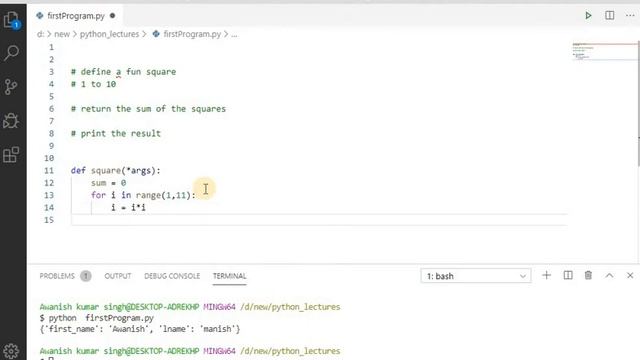The height and width of the screenshot is (360, 640).
Task: Select the TERMINAL tab
Action: coord(229,276)
